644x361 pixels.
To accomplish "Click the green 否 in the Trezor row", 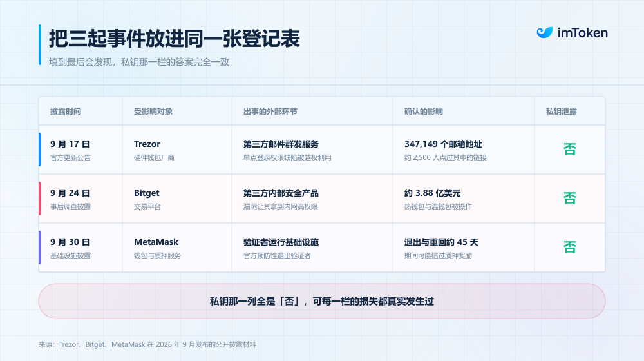I will click(x=570, y=149).
